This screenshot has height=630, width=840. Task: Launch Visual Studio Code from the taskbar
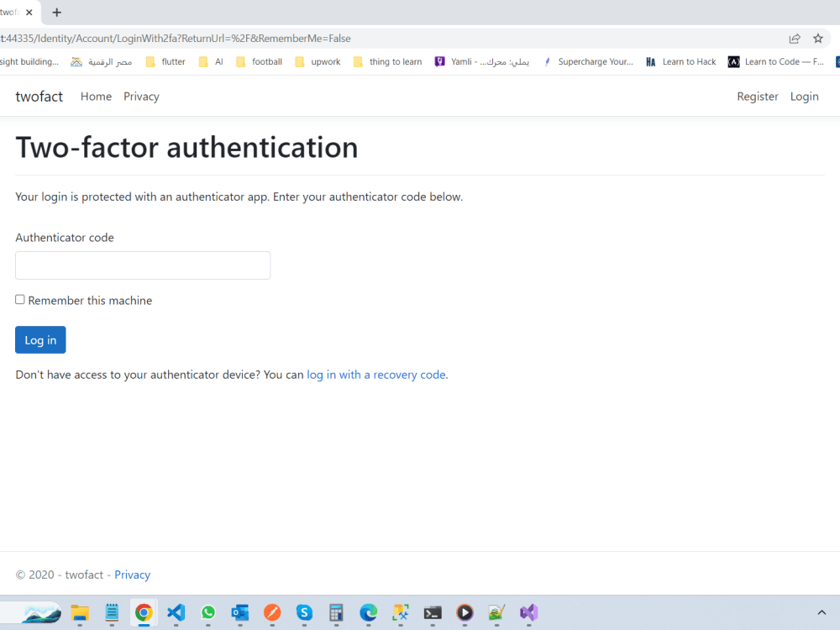pyautogui.click(x=176, y=612)
